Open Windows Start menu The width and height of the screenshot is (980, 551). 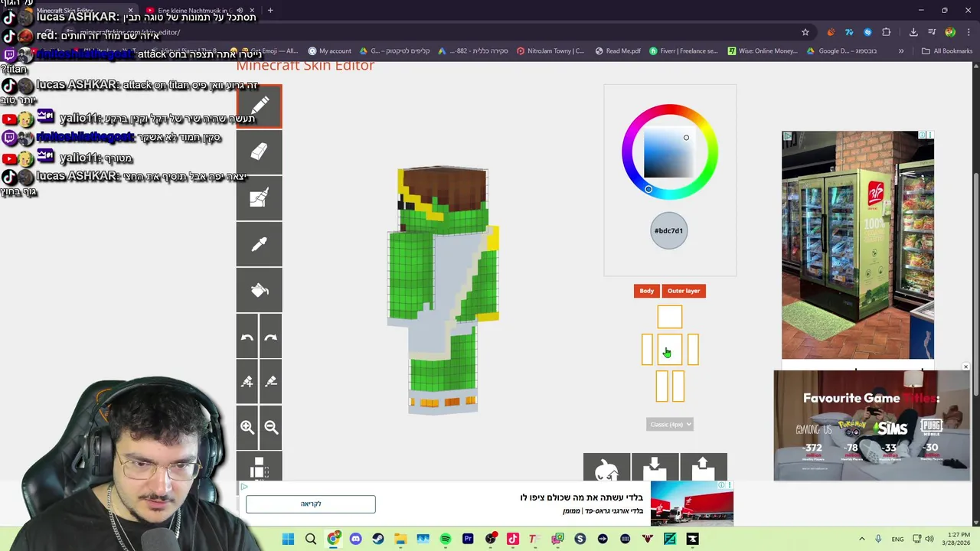(288, 539)
